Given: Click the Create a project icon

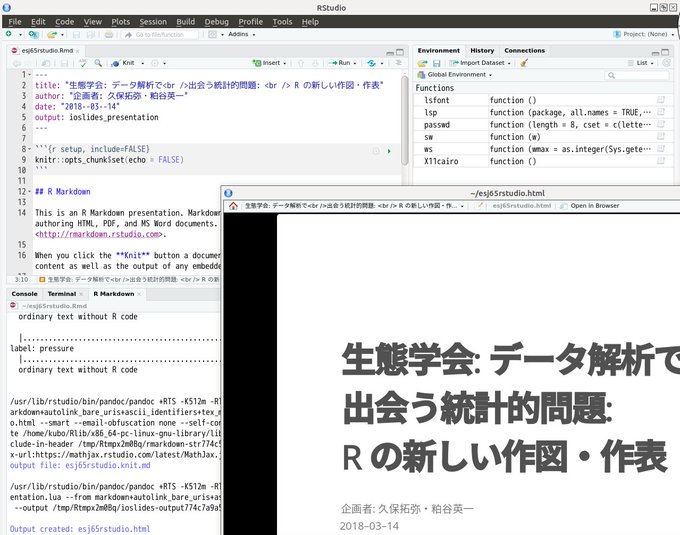Looking at the screenshot, I should click(x=33, y=34).
